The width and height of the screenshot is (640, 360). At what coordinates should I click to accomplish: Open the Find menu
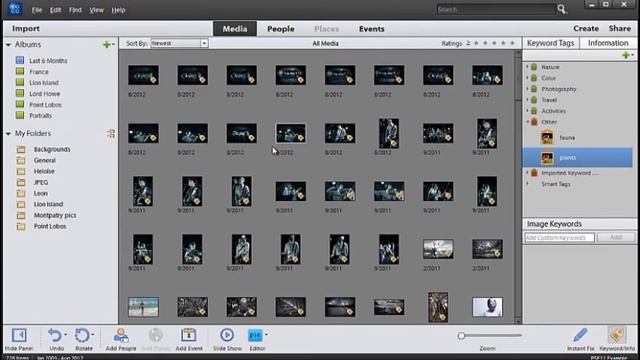click(x=75, y=10)
